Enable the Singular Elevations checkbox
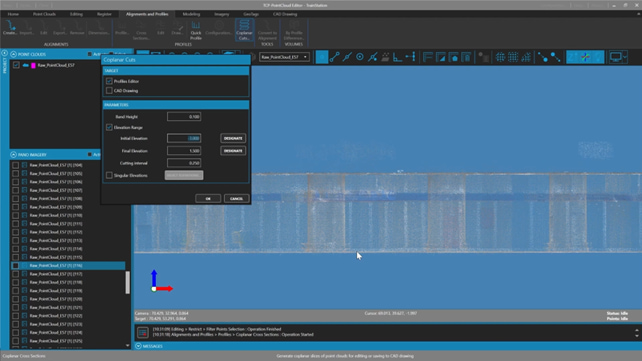Image resolution: width=642 pixels, height=361 pixels. [109, 175]
